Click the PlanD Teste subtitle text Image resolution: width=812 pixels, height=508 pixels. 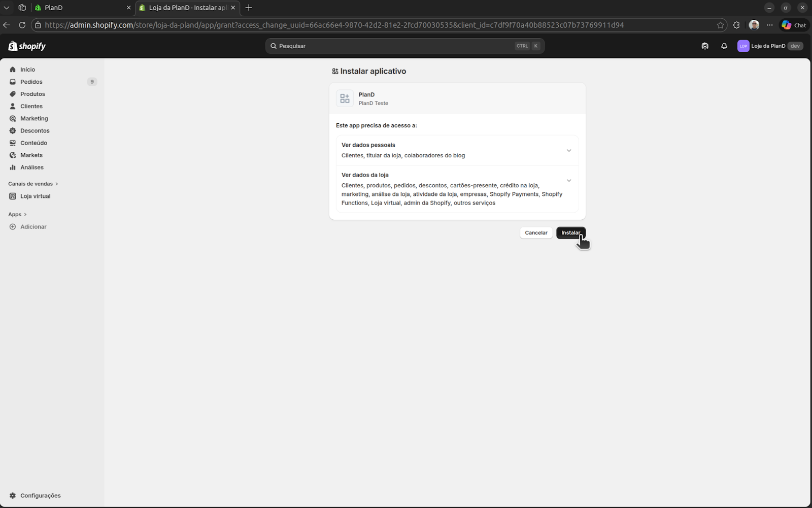click(x=374, y=103)
